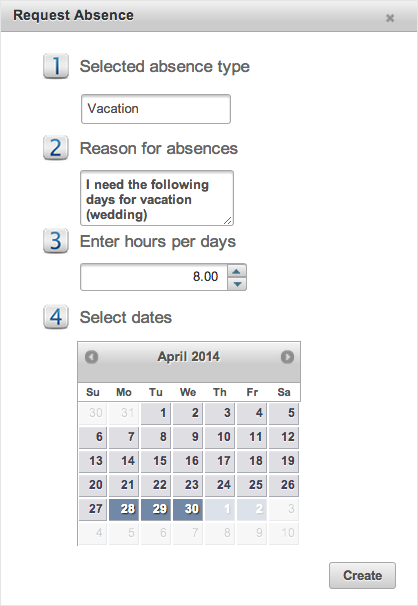Image resolution: width=418 pixels, height=606 pixels.
Task: Increase hours per day with up arrow
Action: tap(237, 271)
